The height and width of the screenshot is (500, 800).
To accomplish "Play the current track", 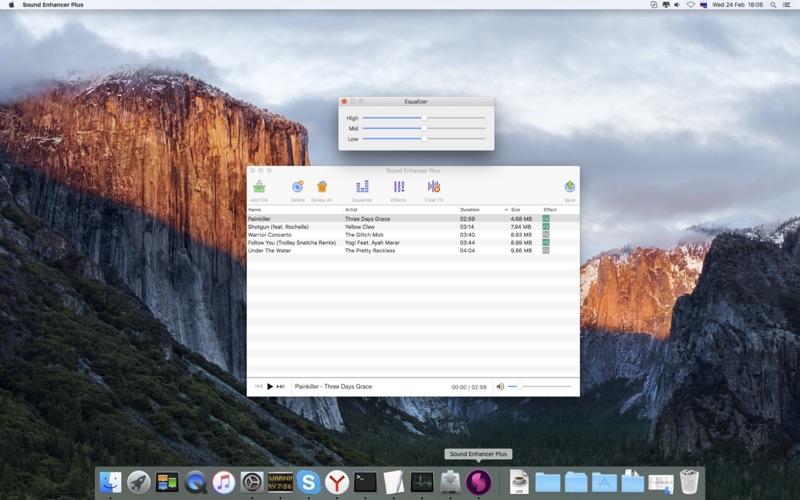I will tap(270, 387).
